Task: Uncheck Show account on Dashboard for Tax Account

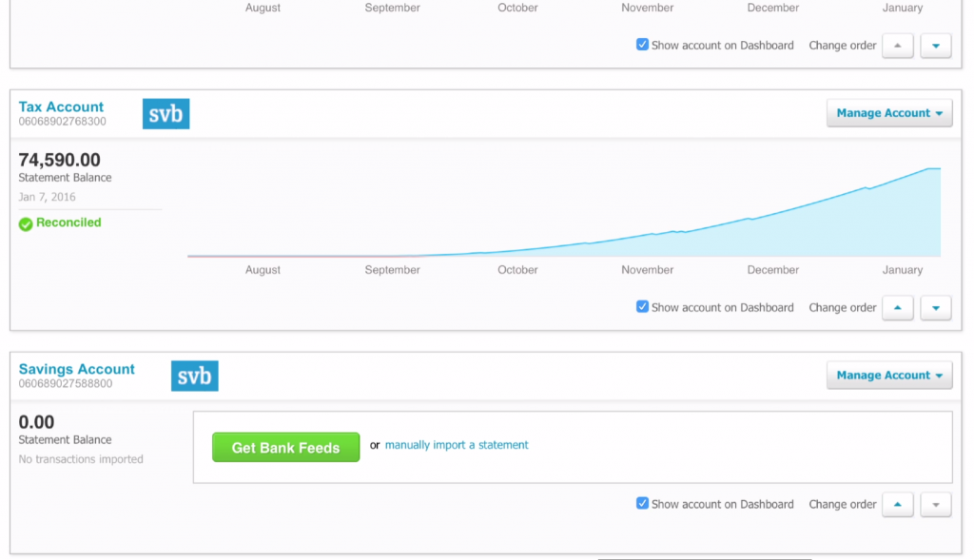Action: click(642, 307)
